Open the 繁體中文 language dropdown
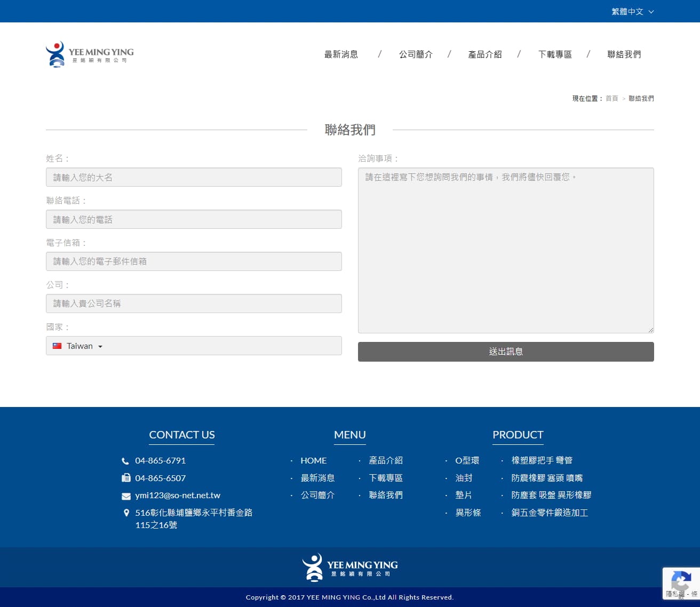 click(632, 11)
